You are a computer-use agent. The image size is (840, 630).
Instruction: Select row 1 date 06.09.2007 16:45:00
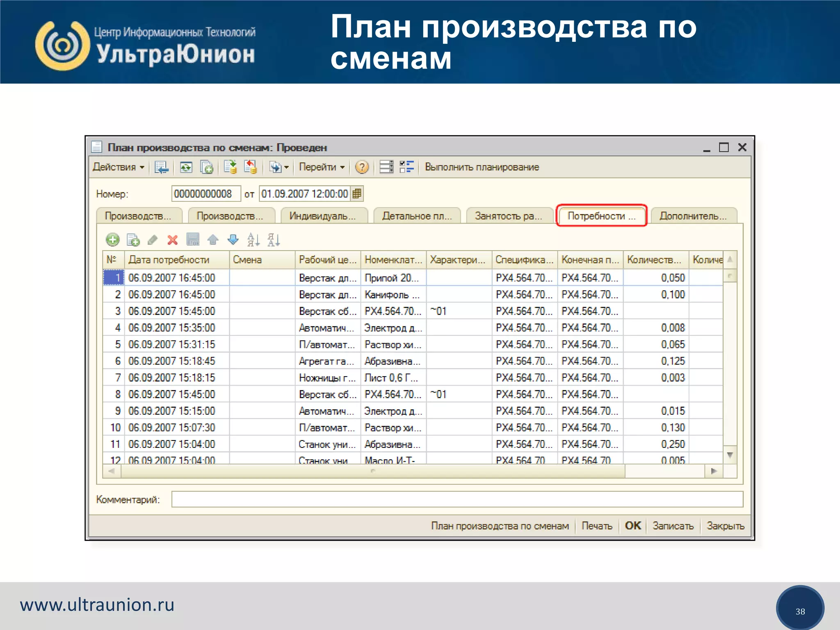click(x=176, y=278)
